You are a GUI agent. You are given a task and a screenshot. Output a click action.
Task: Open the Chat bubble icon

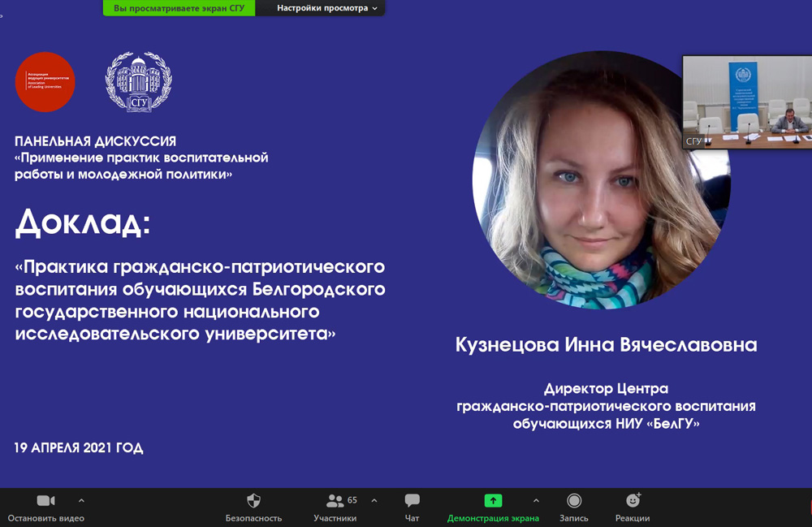412,501
